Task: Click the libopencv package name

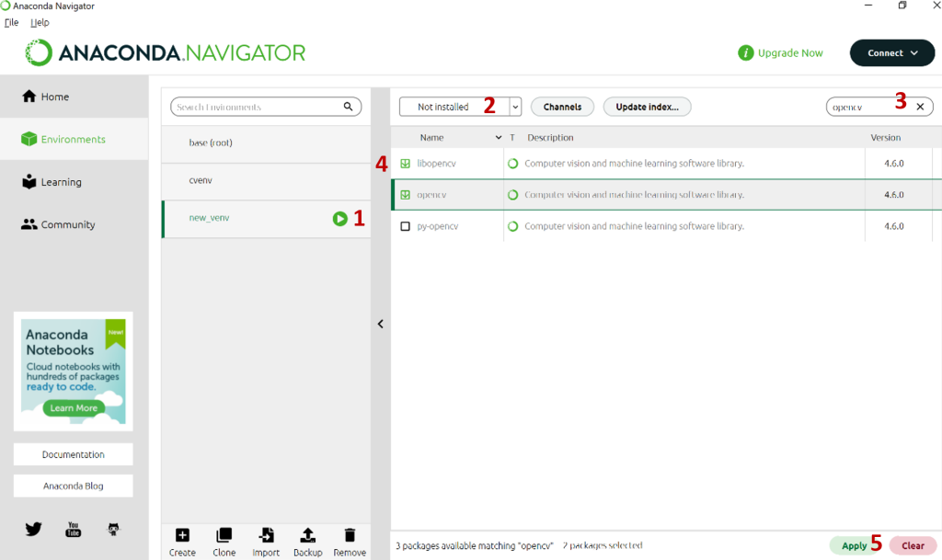Action: (x=437, y=164)
